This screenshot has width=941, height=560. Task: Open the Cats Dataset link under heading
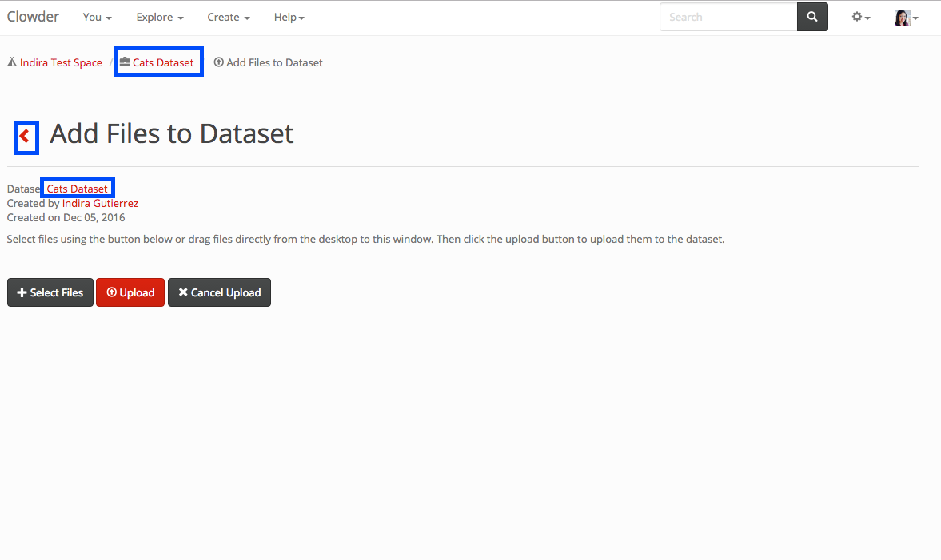pyautogui.click(x=78, y=189)
